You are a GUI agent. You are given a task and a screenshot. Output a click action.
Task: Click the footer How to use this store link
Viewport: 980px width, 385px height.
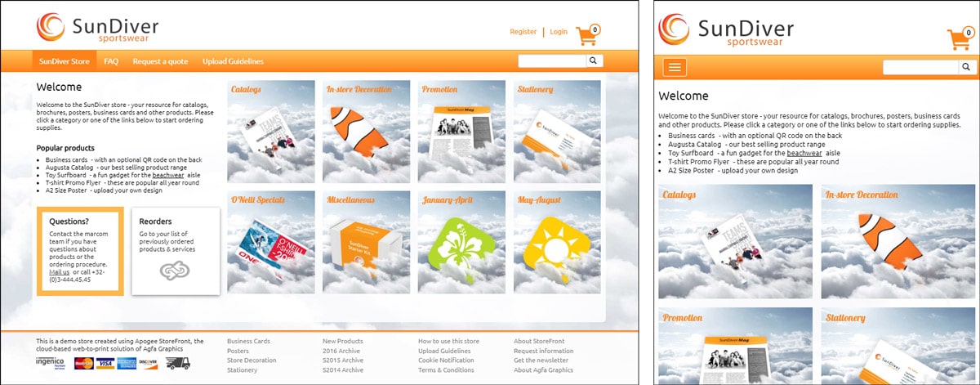tap(448, 341)
